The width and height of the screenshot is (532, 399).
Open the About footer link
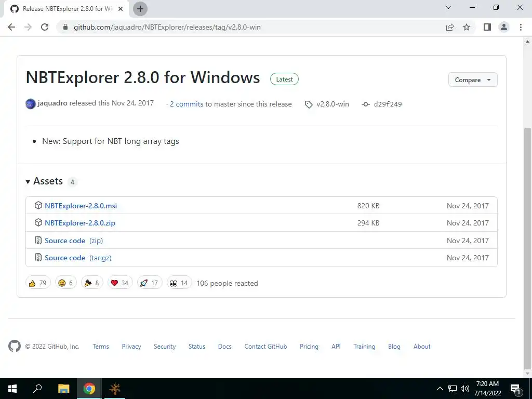pyautogui.click(x=422, y=347)
